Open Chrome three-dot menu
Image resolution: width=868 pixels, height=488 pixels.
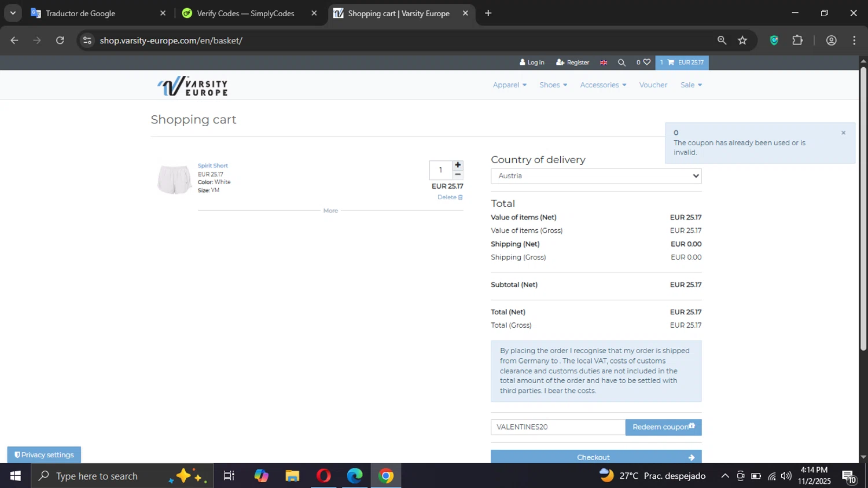point(854,41)
